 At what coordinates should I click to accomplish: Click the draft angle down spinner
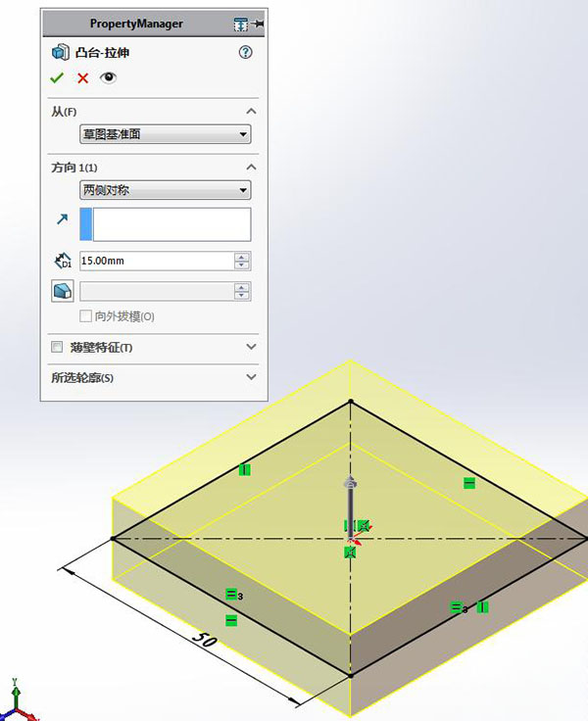tap(242, 296)
